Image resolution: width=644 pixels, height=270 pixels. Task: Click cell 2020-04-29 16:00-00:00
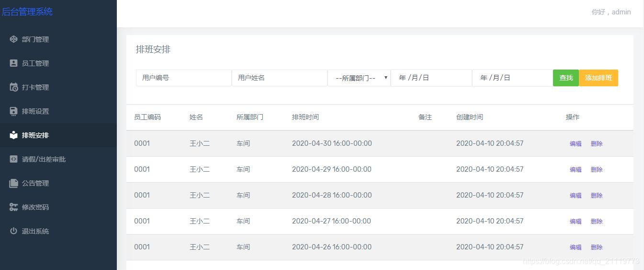(332, 169)
